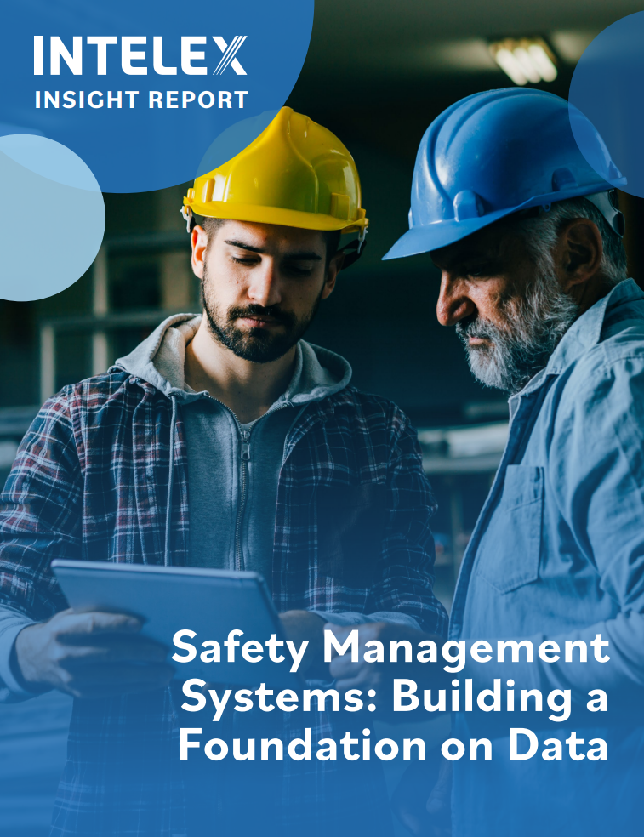This screenshot has height=837, width=644.
Task: Click the INTELEX logo
Action: 140,56
